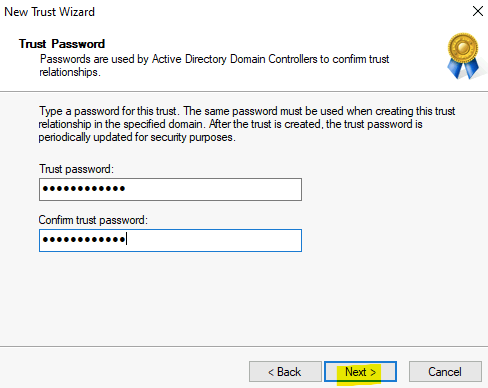Click the 'Confirm trust password:' field label

pyautogui.click(x=93, y=220)
